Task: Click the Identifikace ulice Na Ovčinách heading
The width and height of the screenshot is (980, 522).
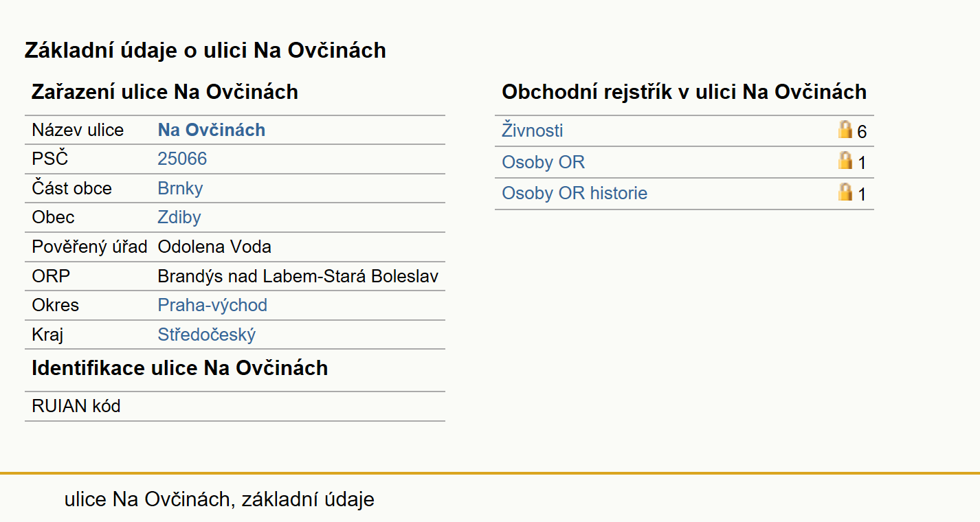Action: (x=180, y=368)
